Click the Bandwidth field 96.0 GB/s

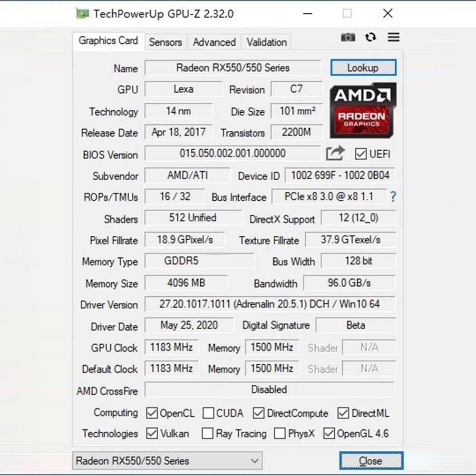point(349,282)
